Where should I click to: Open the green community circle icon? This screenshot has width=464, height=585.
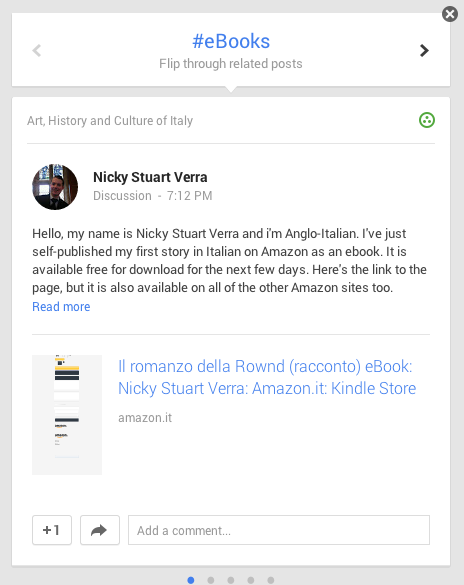tap(427, 120)
